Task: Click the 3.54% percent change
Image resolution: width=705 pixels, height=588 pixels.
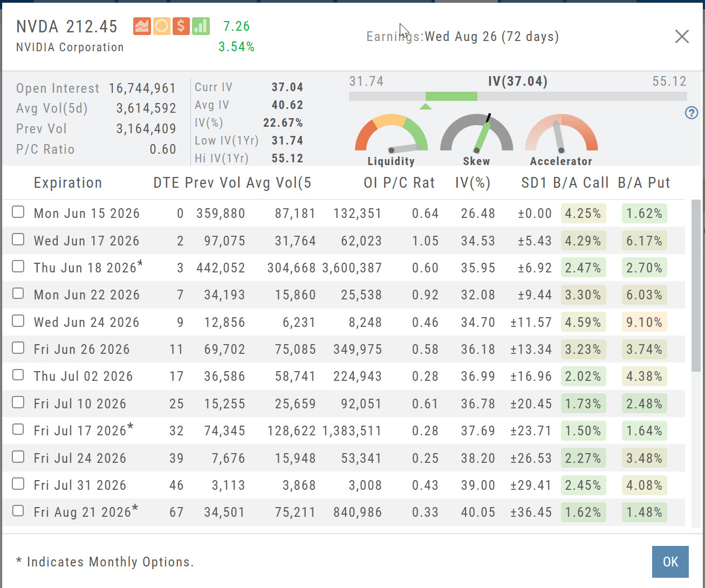Action: click(x=236, y=47)
